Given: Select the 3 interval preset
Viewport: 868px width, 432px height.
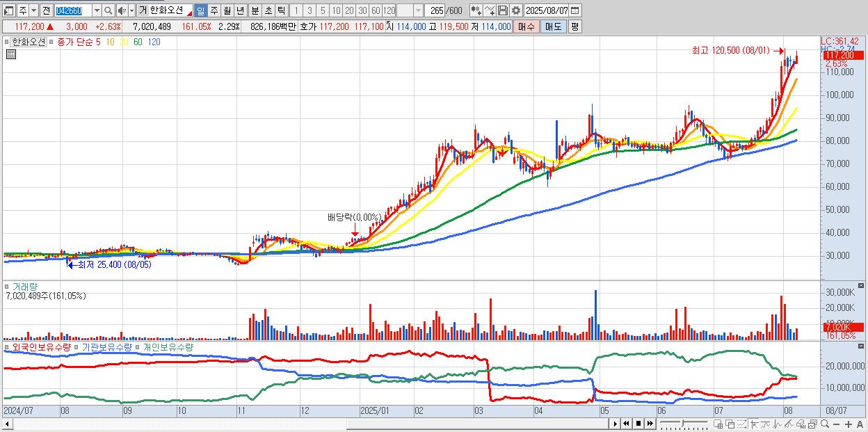Looking at the screenshot, I should (310, 10).
